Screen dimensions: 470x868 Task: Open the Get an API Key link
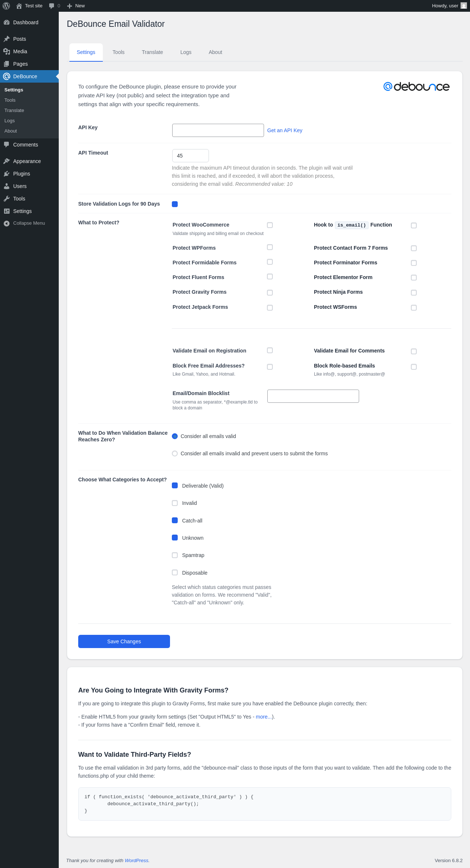pos(285,130)
